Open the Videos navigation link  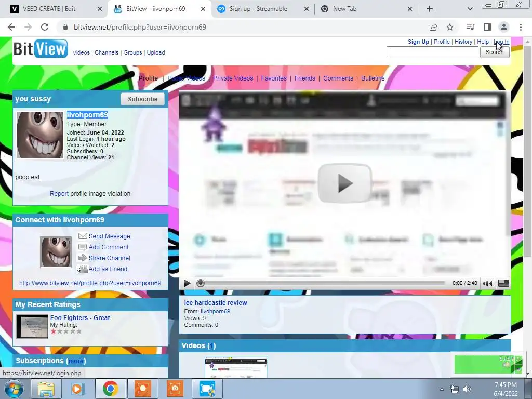(x=81, y=52)
